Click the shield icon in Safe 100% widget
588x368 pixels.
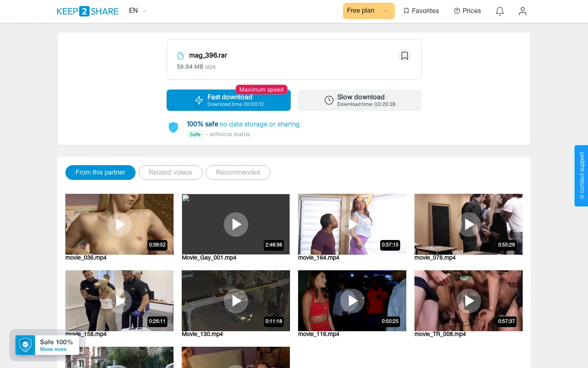pos(25,345)
